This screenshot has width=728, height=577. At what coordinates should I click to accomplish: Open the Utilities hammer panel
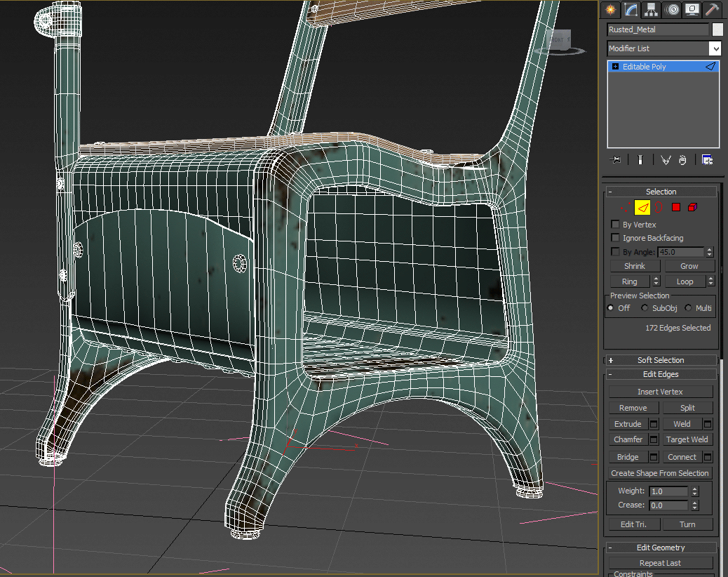pyautogui.click(x=712, y=9)
